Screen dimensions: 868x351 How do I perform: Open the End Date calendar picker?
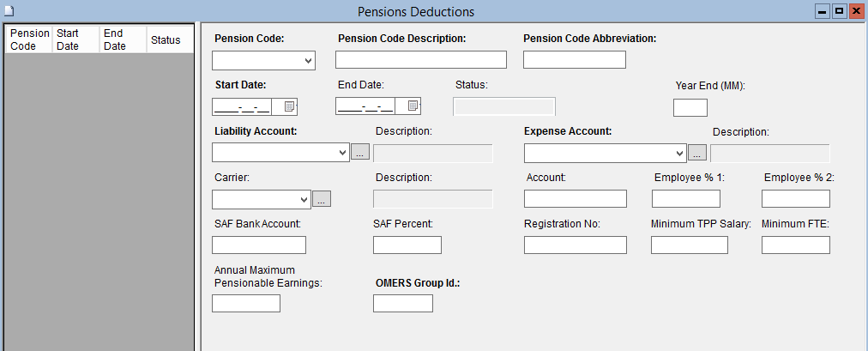[x=413, y=106]
